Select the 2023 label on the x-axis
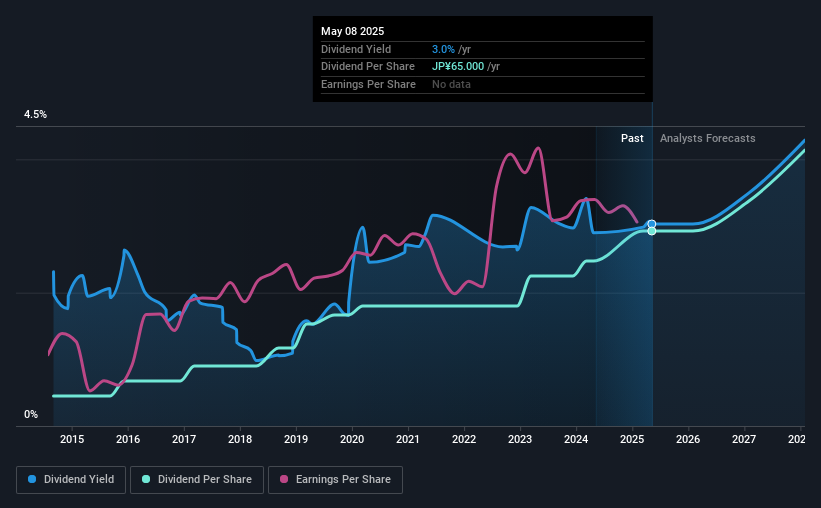Image resolution: width=821 pixels, height=508 pixels. [520, 439]
